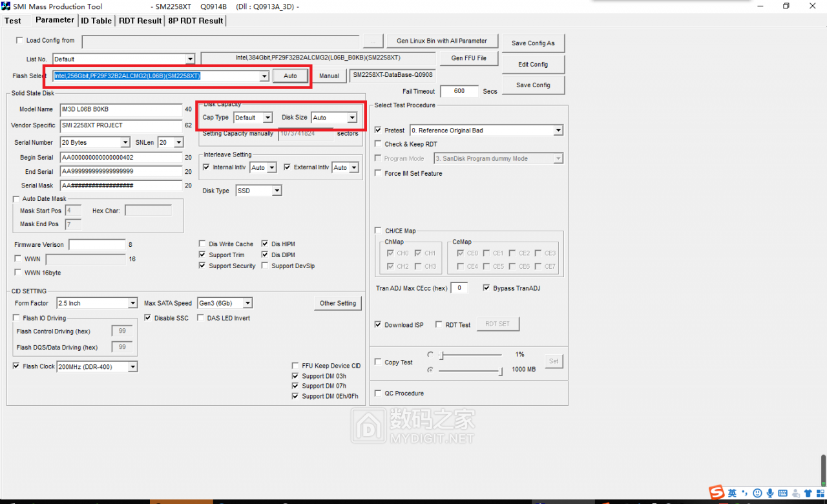Enable the WWN 16byte checkbox
Image resolution: width=827 pixels, height=504 pixels.
[18, 273]
